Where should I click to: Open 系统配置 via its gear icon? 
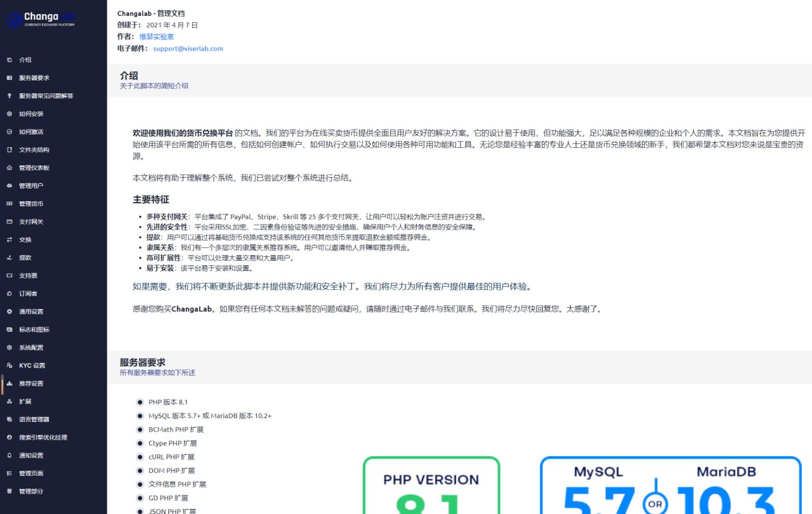tap(9, 347)
